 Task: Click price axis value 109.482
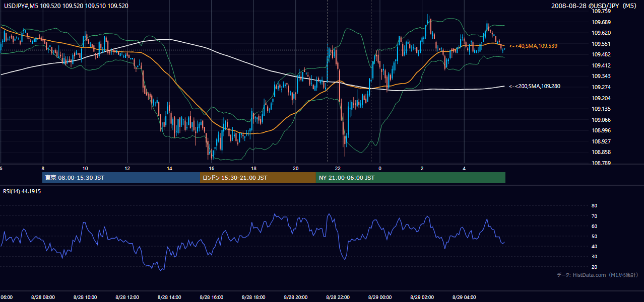coord(601,54)
